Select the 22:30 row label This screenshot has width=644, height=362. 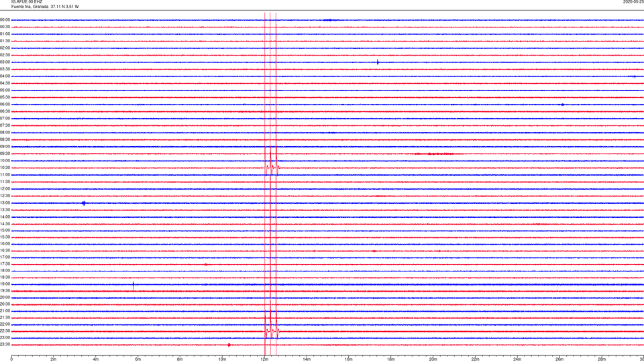pyautogui.click(x=5, y=331)
